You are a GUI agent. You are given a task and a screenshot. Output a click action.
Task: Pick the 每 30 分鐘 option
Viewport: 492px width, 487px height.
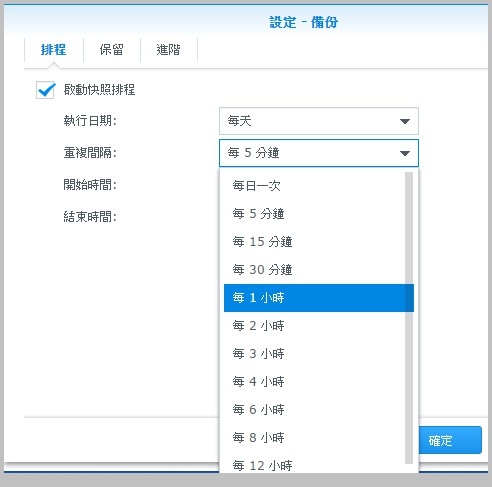click(319, 270)
